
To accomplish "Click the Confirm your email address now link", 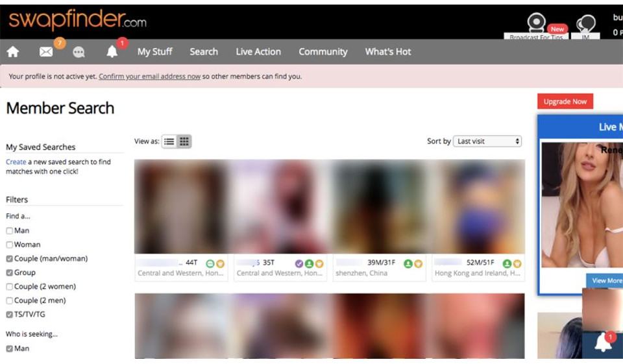I will coord(149,77).
